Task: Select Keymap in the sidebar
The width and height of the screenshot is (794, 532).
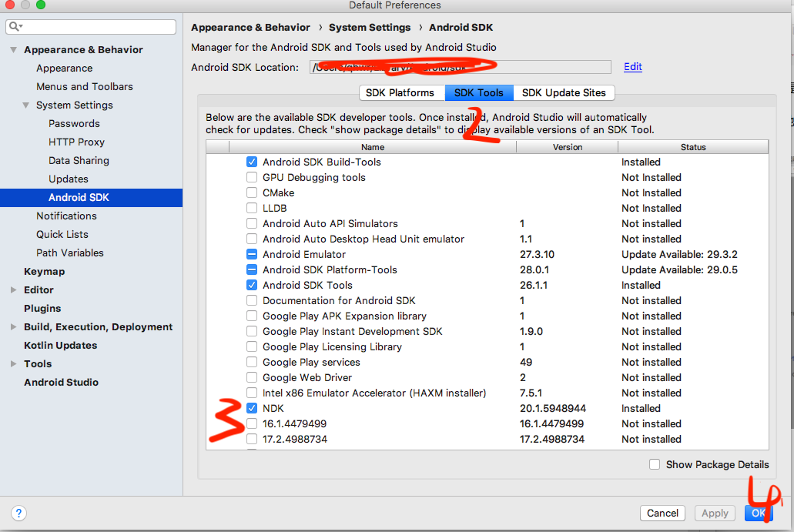Action: click(44, 271)
